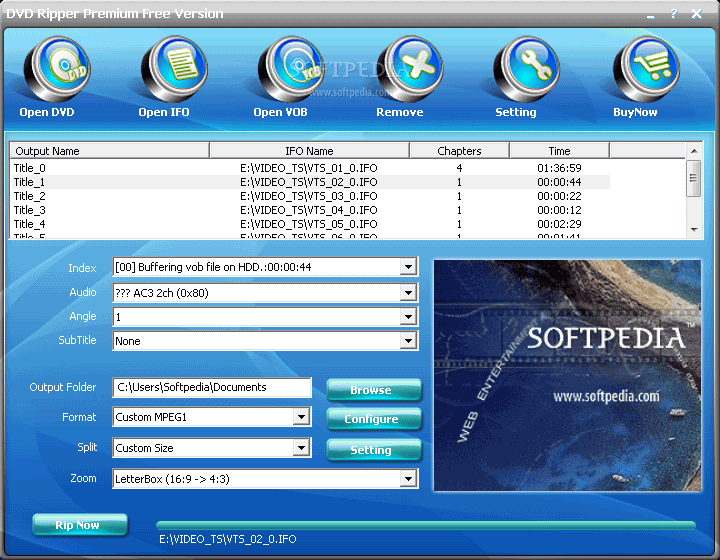Click the title list scroll up arrow

(694, 151)
